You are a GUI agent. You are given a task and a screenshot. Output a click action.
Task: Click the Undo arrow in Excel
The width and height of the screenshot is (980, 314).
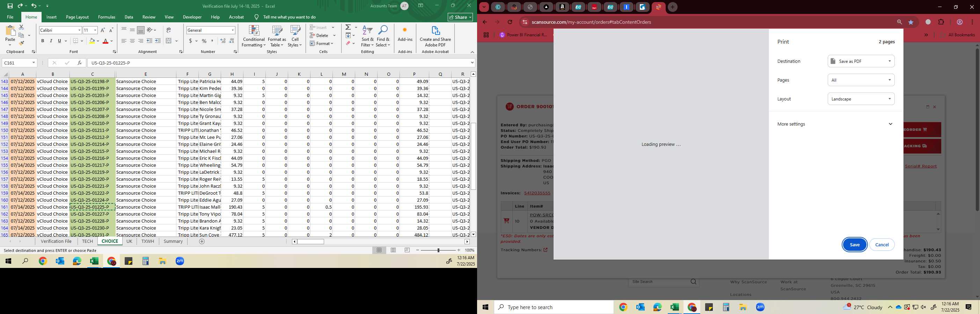[34, 6]
